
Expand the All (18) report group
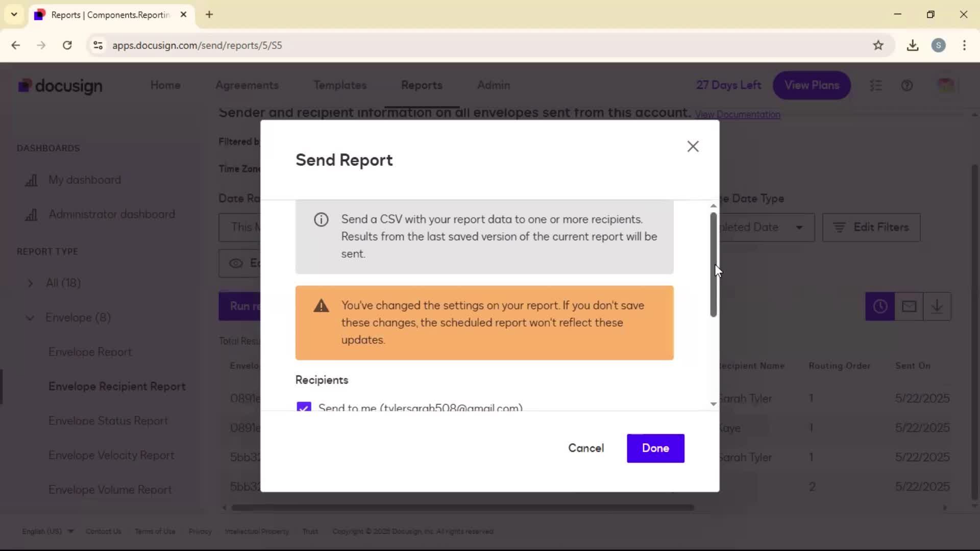click(x=30, y=283)
